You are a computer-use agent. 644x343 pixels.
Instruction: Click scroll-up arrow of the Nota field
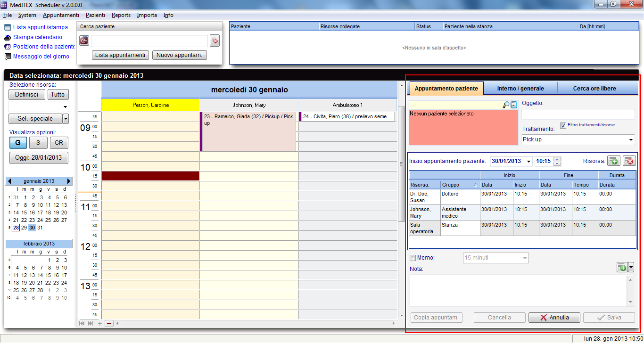pyautogui.click(x=631, y=279)
